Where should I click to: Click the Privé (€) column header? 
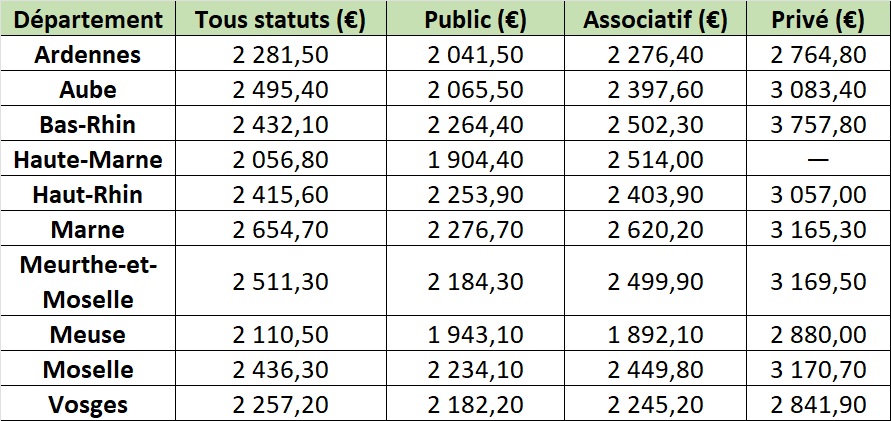point(819,20)
